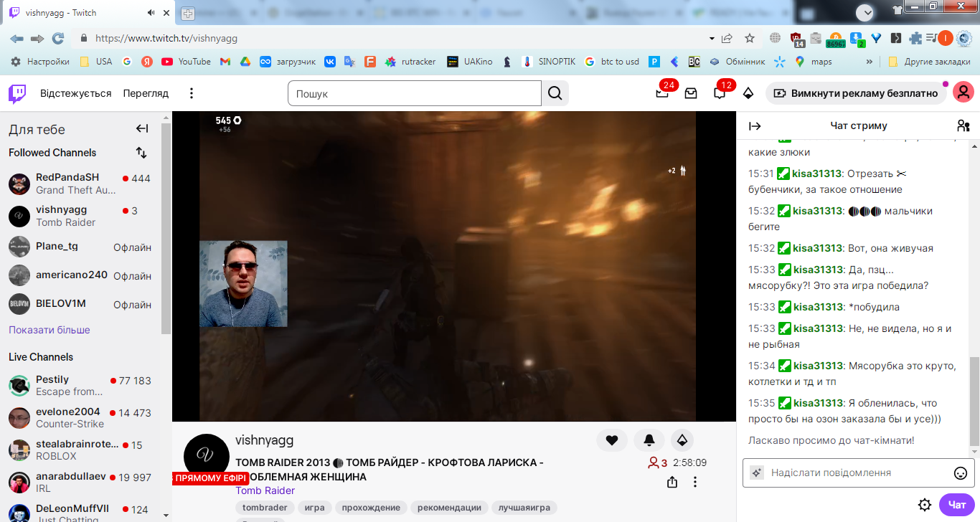Collapse the left sidebar arrow

(x=142, y=129)
